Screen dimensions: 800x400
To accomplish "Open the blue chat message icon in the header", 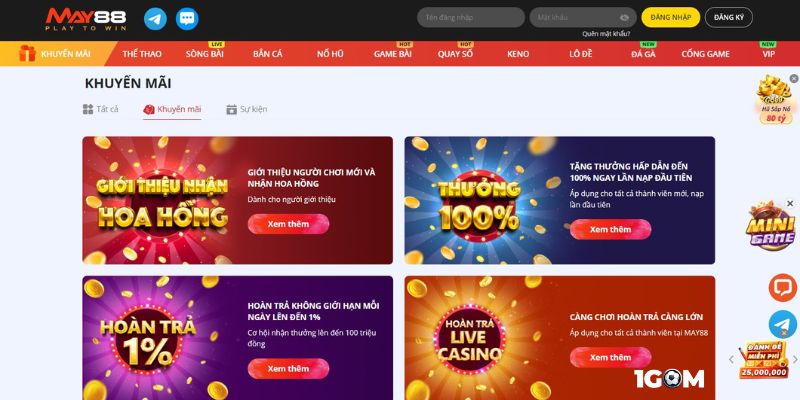I will (187, 19).
